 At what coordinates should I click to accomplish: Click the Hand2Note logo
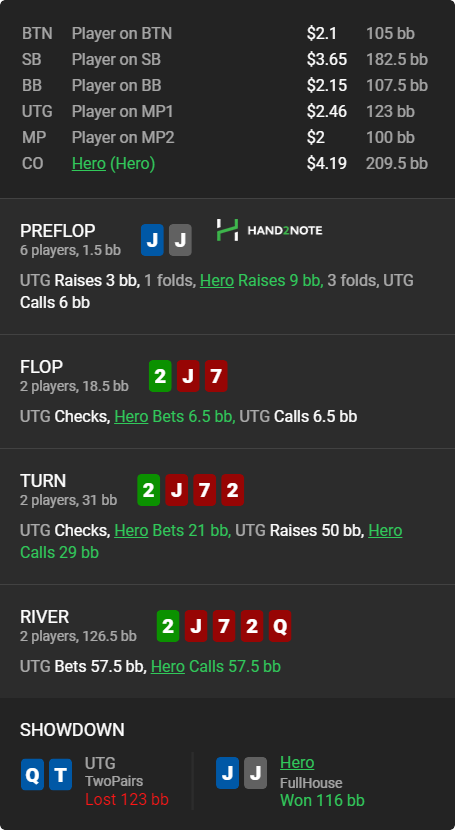pos(269,230)
